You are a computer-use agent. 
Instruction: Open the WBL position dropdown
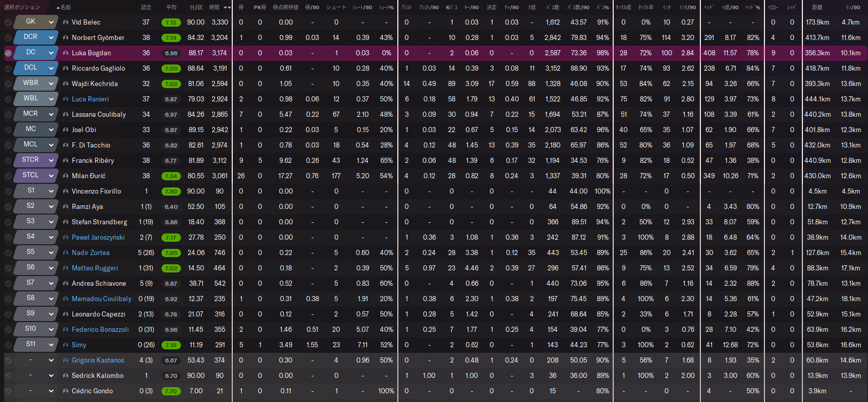[51, 99]
